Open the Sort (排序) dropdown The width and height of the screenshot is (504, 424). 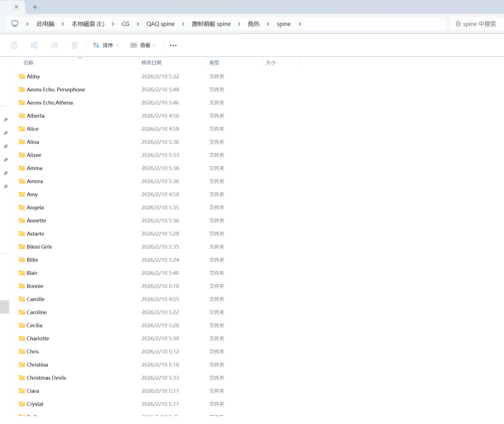pyautogui.click(x=105, y=45)
